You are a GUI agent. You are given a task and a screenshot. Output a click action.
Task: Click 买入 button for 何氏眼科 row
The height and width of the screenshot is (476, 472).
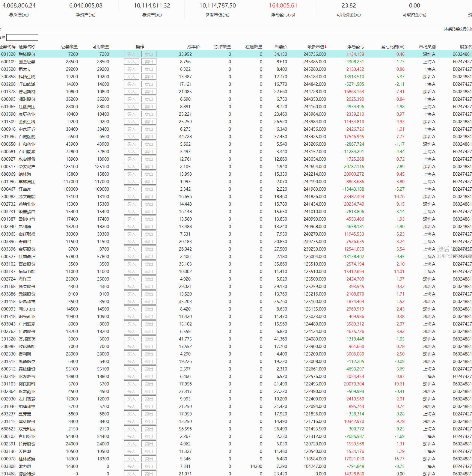(x=132, y=384)
